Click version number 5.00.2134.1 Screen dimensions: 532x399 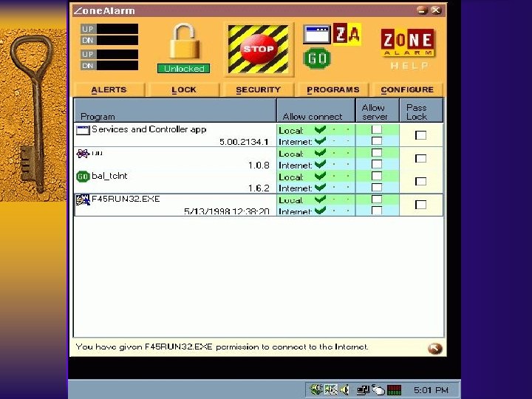click(x=244, y=142)
